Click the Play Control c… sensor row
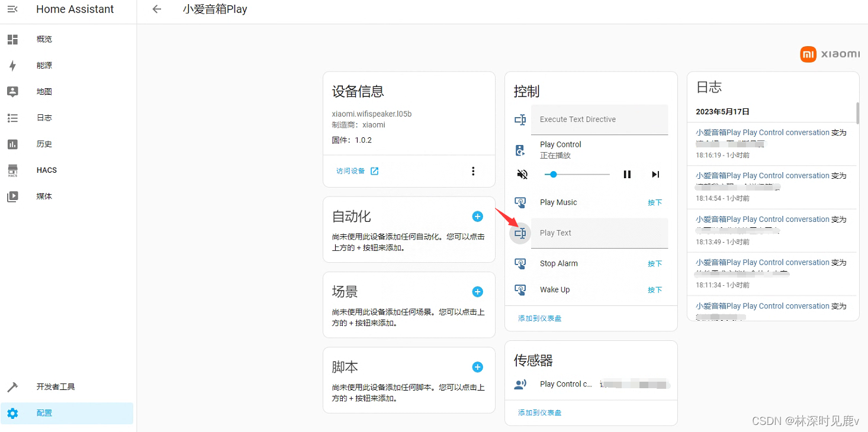Viewport: 868px width, 432px height. (x=591, y=385)
